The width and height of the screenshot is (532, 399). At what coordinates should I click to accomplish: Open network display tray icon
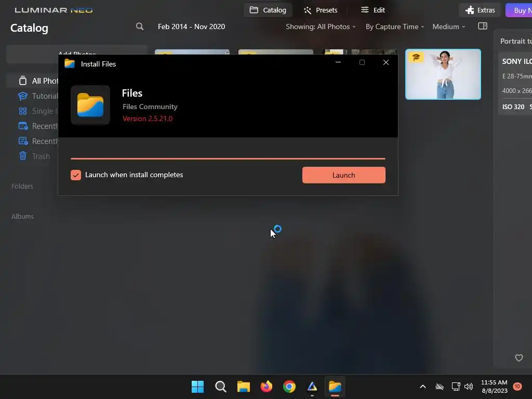click(x=456, y=387)
